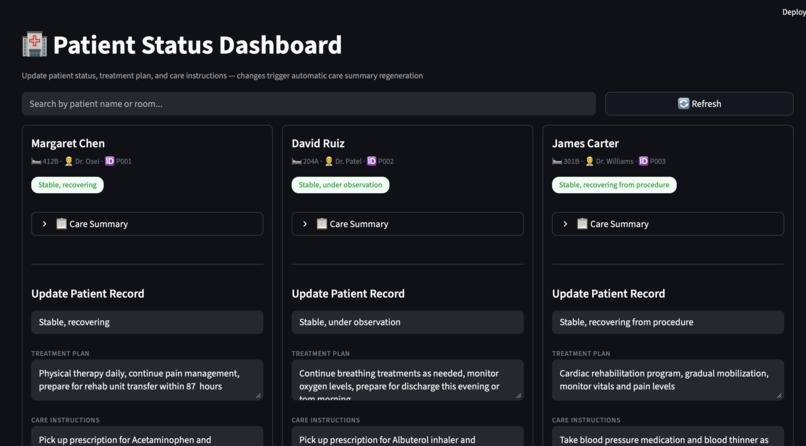The image size is (806, 446).
Task: Click the doctor icon beside Dr. Williams
Action: click(x=590, y=161)
